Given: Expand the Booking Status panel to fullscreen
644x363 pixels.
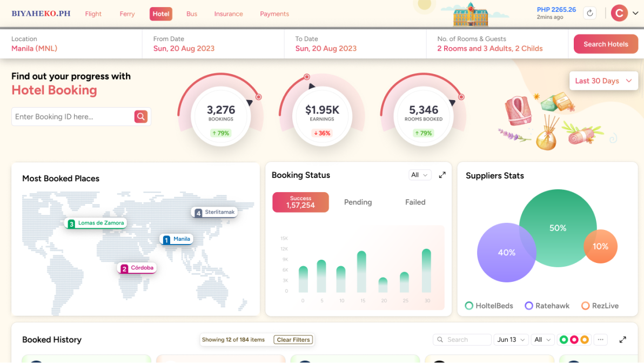Looking at the screenshot, I should (x=442, y=175).
